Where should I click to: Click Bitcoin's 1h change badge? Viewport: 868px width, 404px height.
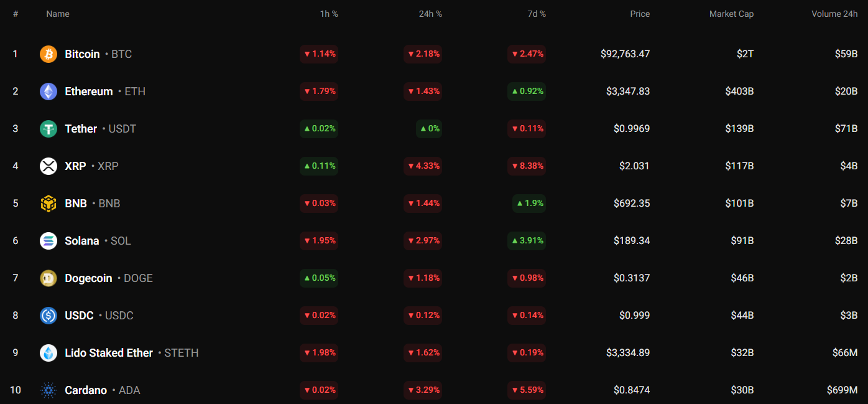[319, 54]
